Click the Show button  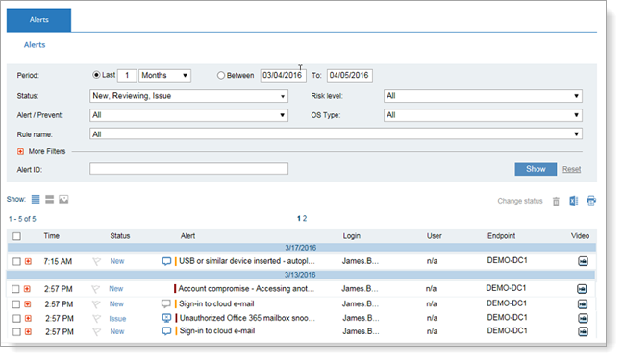pos(536,169)
